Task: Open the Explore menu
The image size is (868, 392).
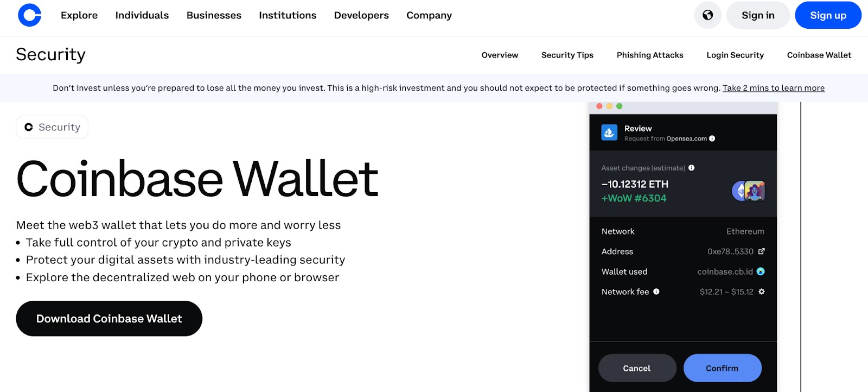Action: click(x=79, y=15)
